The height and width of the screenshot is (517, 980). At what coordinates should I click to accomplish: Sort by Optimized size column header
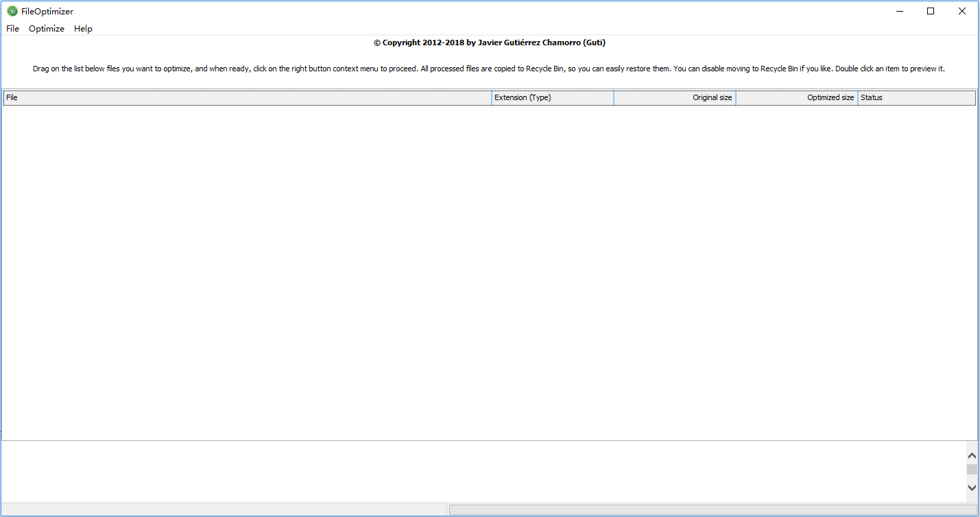[797, 97]
